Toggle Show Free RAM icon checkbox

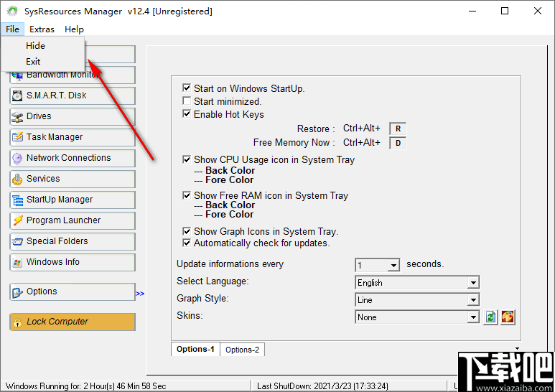[187, 195]
